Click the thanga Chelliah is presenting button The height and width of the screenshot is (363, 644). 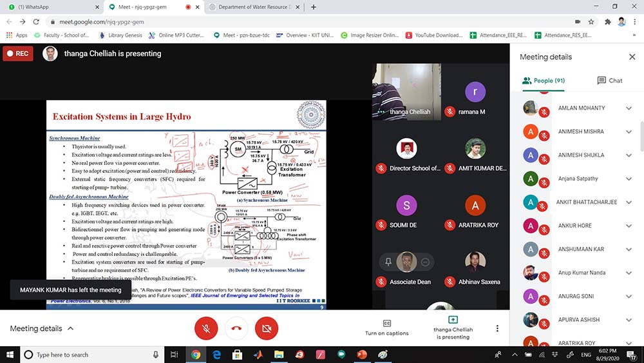click(x=452, y=328)
